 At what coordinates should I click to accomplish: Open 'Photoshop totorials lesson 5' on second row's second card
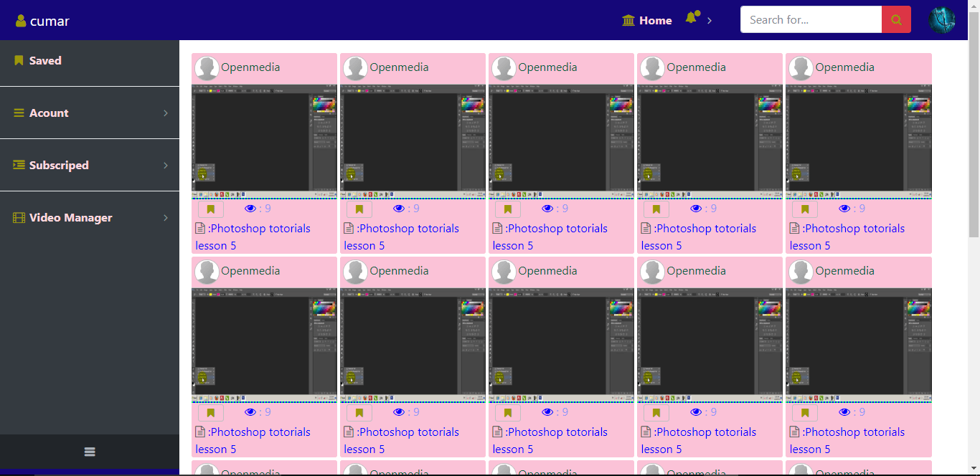pos(402,441)
